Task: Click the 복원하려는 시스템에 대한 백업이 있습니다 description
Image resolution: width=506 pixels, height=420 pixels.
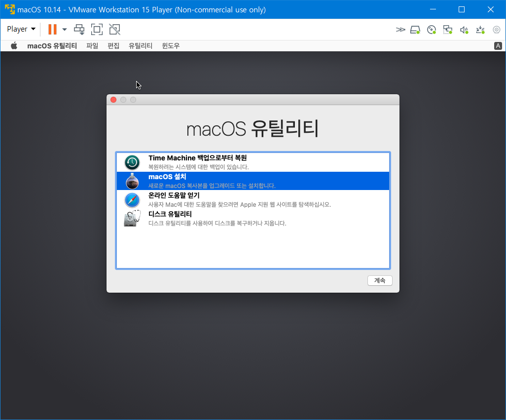Action: pos(198,167)
